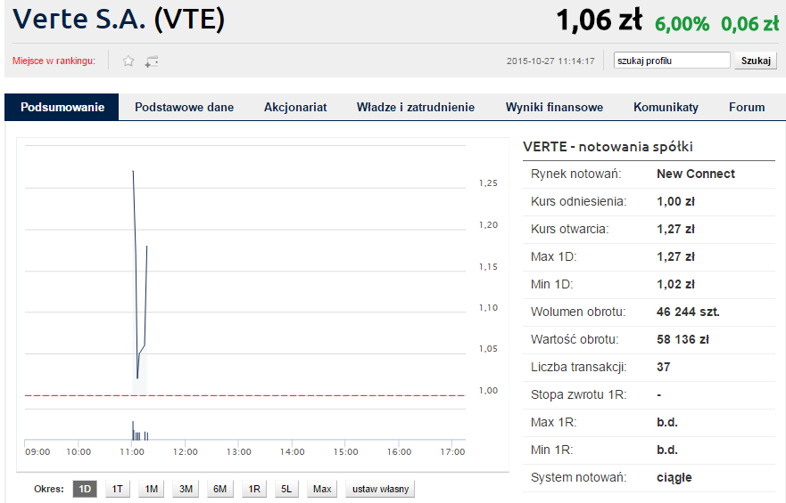
Task: Click the Szukaj button
Action: 755,61
